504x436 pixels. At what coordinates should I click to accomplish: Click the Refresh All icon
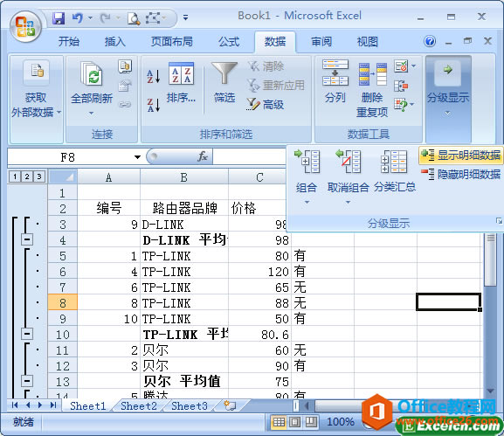pos(92,73)
